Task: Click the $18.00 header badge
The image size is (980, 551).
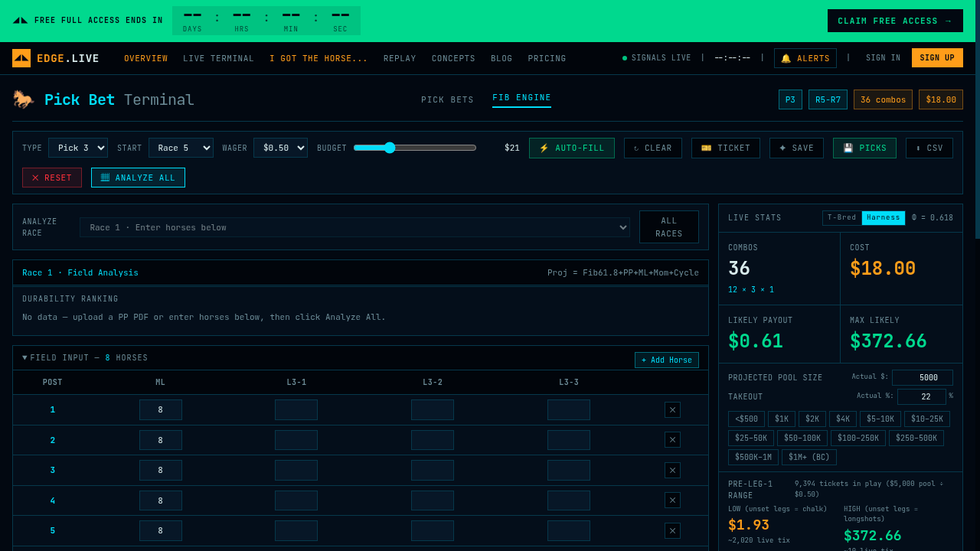Action: (x=941, y=99)
